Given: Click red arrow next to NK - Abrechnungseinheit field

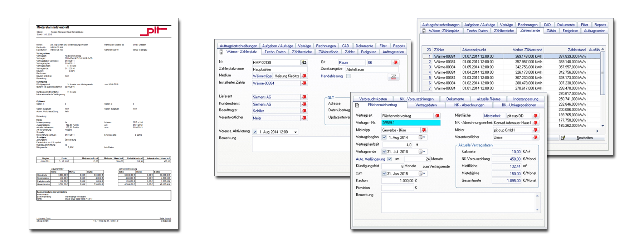Looking at the screenshot, I should [x=535, y=123].
